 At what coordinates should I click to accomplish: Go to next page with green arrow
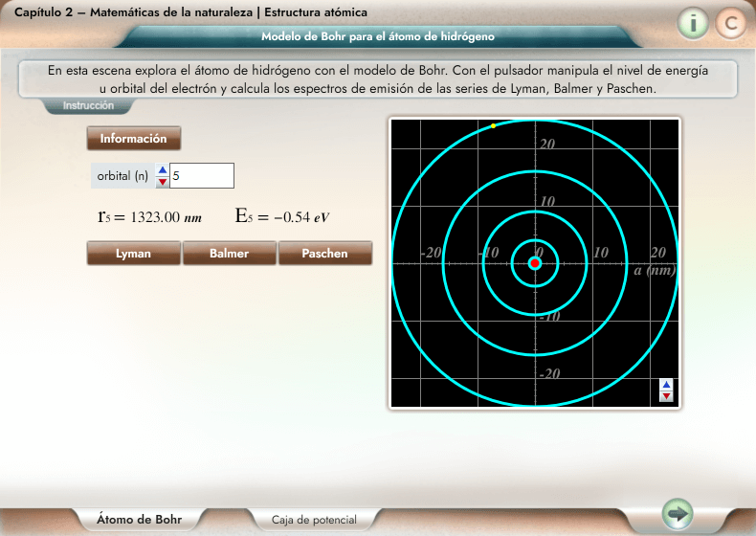pos(678,513)
